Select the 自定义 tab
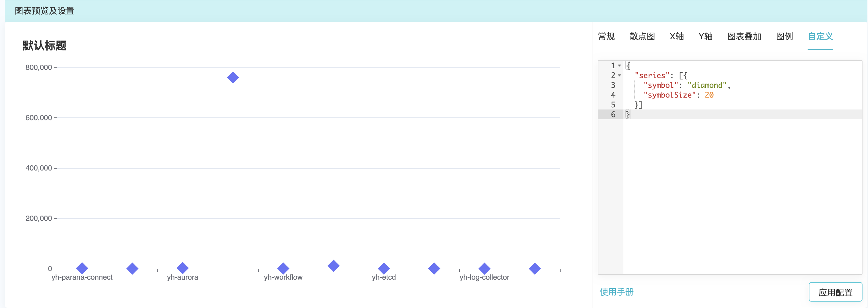The height and width of the screenshot is (308, 868). point(820,36)
